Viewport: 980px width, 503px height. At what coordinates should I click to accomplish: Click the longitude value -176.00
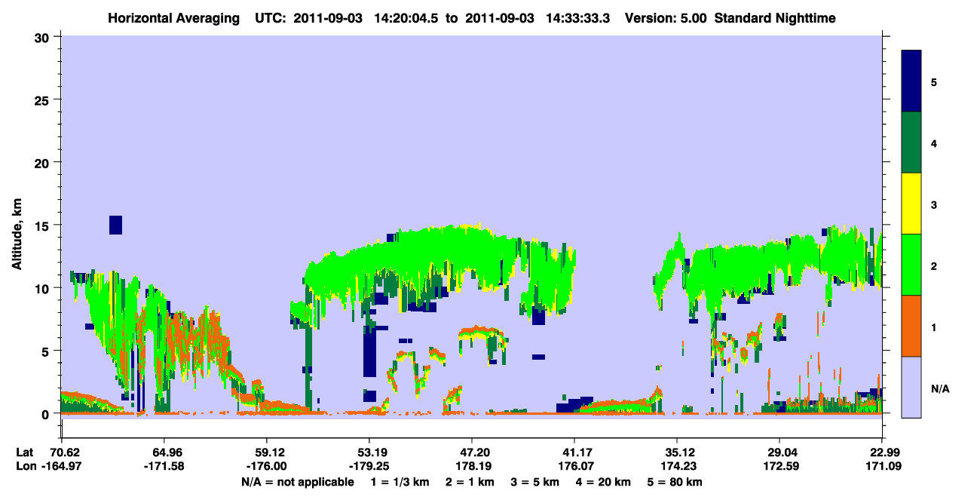(266, 466)
